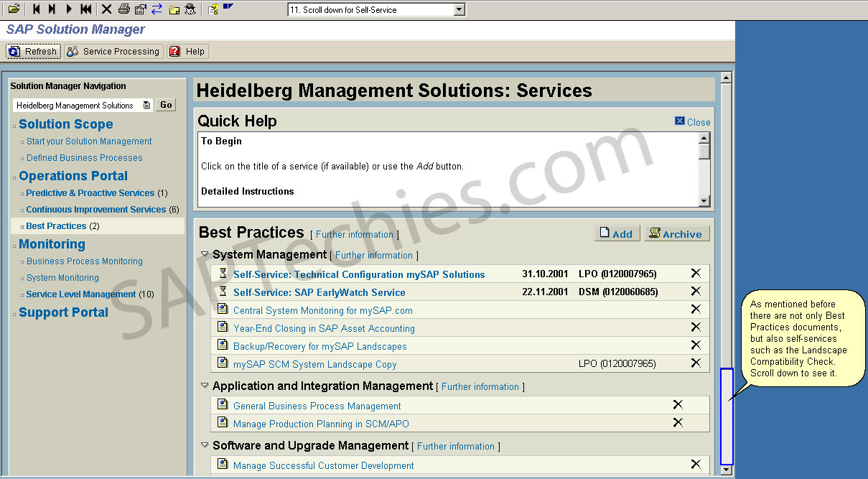Delete the Backup/Recovery row using its X

pos(695,345)
